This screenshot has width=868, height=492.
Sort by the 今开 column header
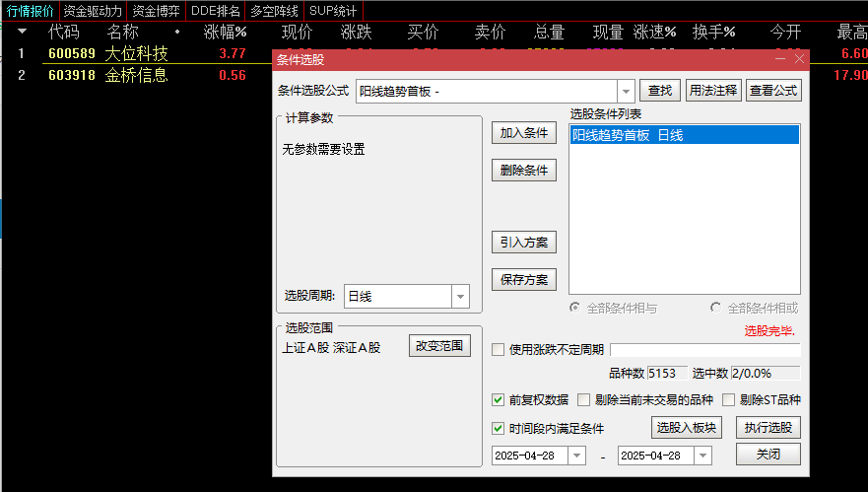coord(785,33)
